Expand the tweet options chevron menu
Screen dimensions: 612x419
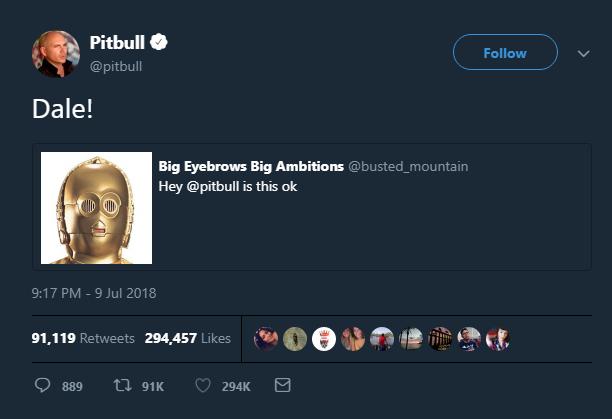584,54
